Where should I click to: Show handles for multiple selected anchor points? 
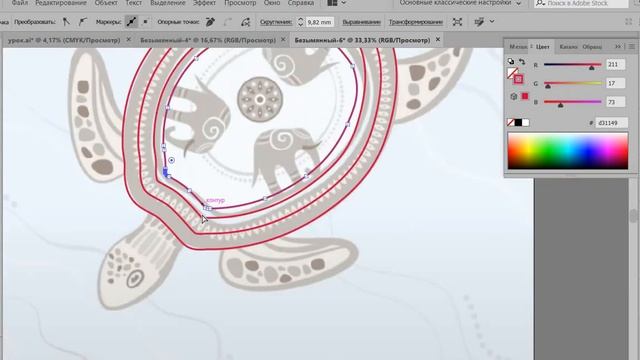point(131,22)
